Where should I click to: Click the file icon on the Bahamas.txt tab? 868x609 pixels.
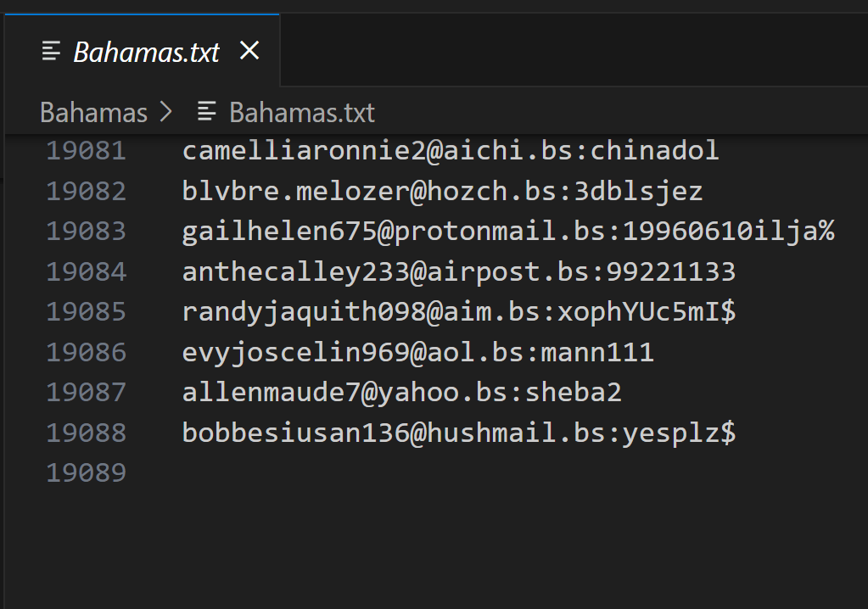pos(52,52)
